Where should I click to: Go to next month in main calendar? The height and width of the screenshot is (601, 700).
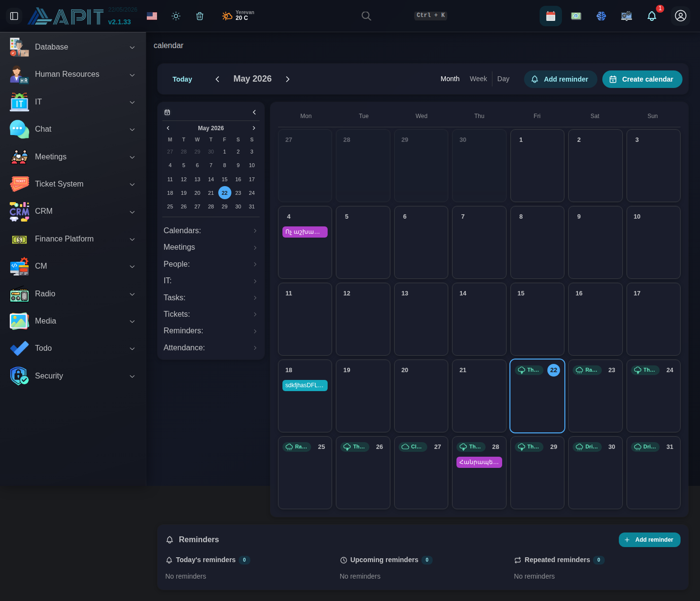coord(287,79)
